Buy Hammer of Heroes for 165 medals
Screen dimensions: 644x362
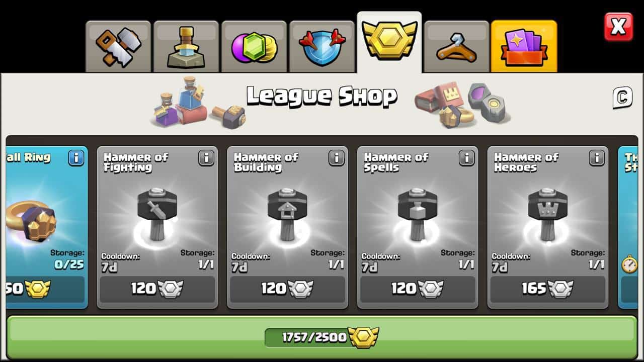(548, 289)
